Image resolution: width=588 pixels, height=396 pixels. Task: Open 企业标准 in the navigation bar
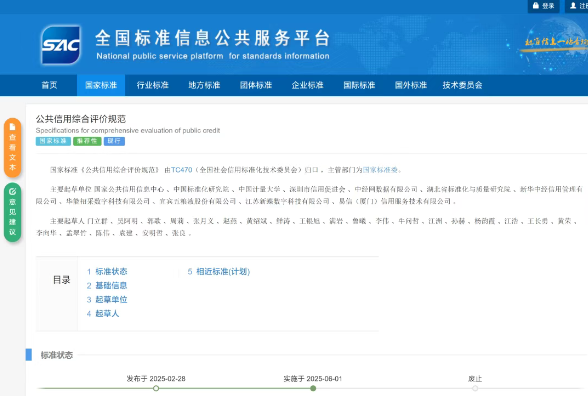pyautogui.click(x=308, y=85)
